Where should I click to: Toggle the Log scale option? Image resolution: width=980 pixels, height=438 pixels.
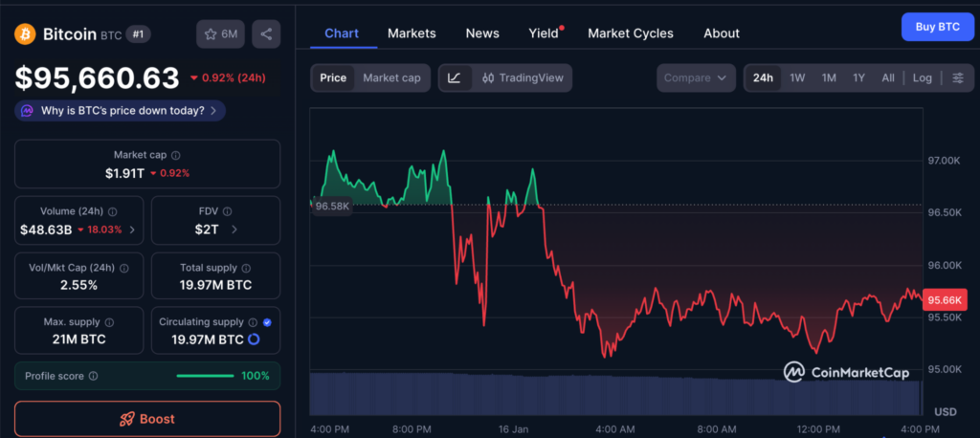point(922,77)
